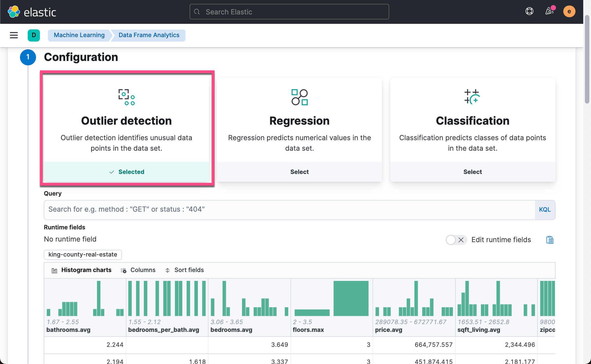This screenshot has width=591, height=364.
Task: Open the KQL query language selector
Action: point(544,210)
